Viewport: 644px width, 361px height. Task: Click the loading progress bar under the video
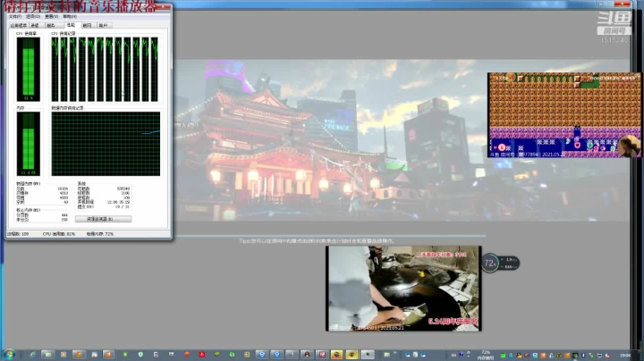(x=331, y=236)
